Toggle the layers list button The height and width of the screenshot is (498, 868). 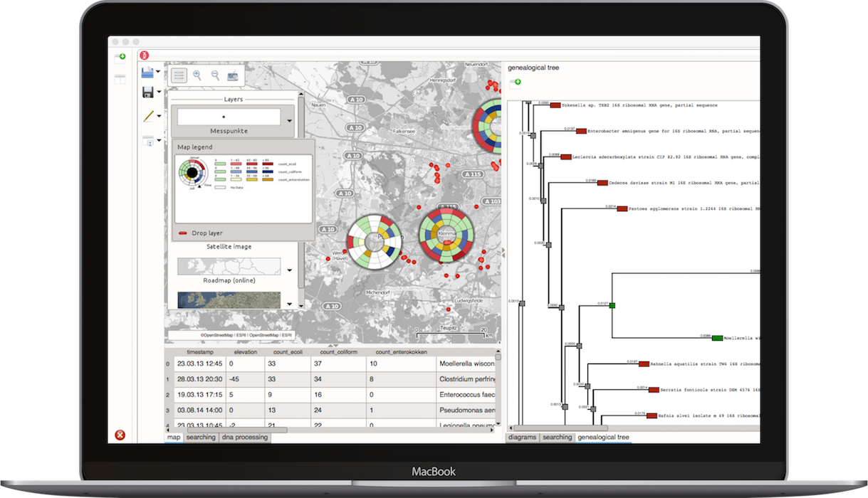point(179,75)
